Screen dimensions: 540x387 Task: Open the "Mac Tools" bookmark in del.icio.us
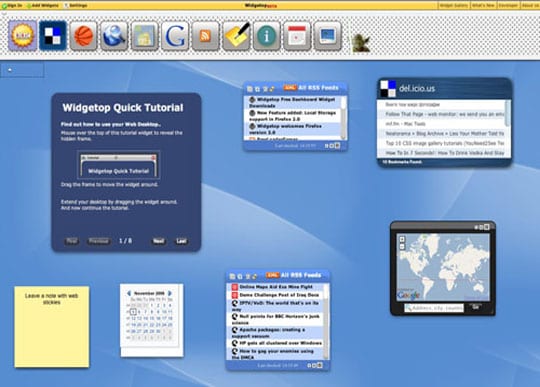(x=442, y=124)
